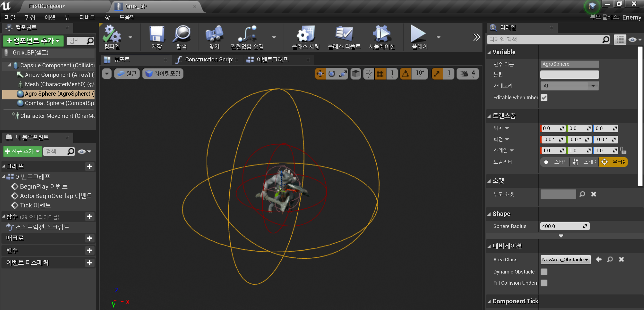Screen dimensions: 644x310
Task: Open the Play options dropdown arrow
Action: tap(438, 38)
